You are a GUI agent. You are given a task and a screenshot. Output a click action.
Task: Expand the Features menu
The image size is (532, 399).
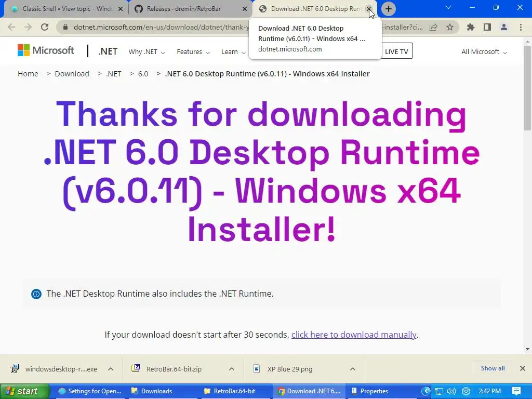click(193, 52)
